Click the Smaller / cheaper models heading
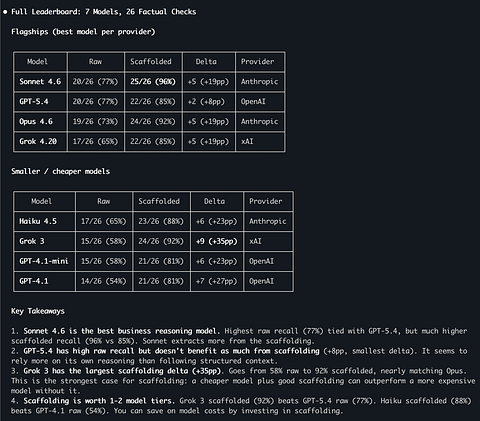Image resolution: width=480 pixels, height=421 pixels. 60,171
